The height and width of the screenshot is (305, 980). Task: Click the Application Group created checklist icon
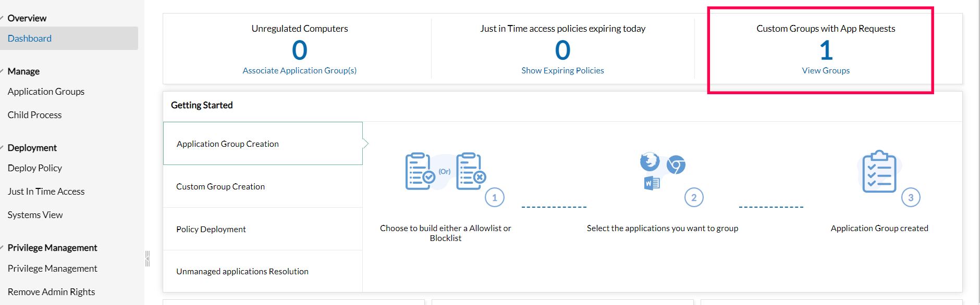(879, 172)
